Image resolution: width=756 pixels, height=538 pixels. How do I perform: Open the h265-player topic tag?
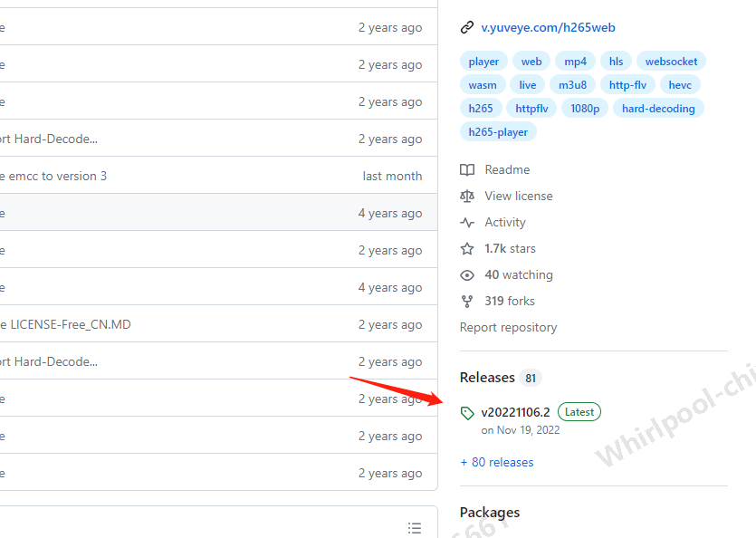498,131
